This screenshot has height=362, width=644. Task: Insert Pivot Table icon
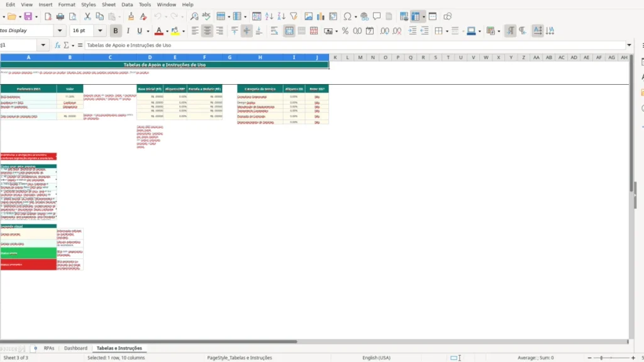click(x=333, y=16)
